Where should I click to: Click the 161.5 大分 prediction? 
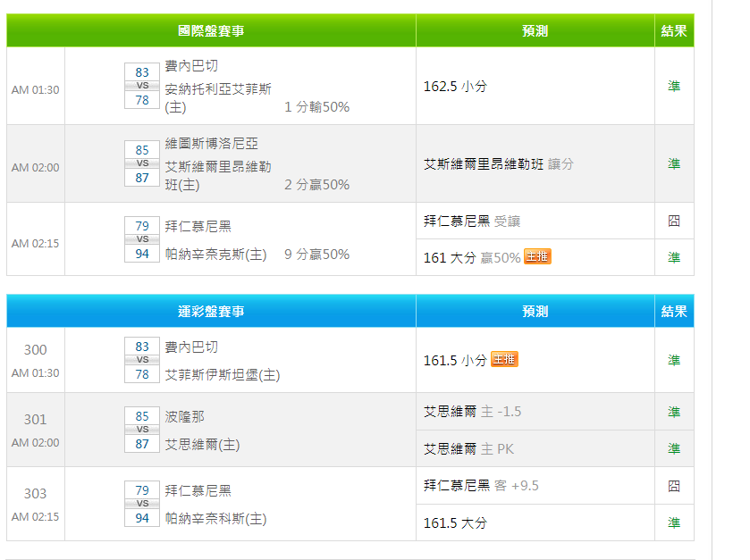pyautogui.click(x=455, y=523)
